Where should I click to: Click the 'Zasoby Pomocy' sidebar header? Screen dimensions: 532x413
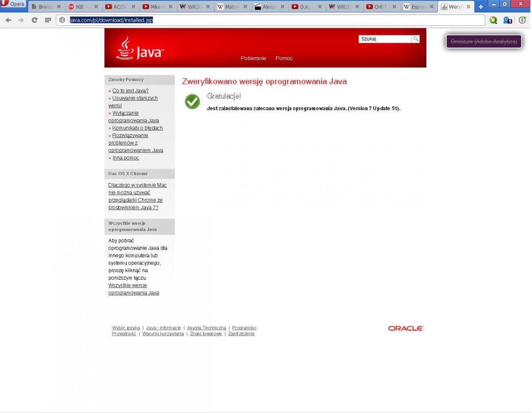pos(126,80)
